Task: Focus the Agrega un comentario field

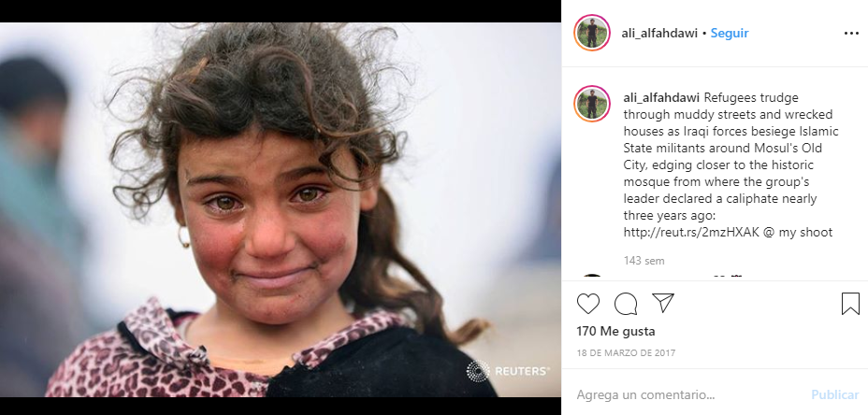Action: 687,395
